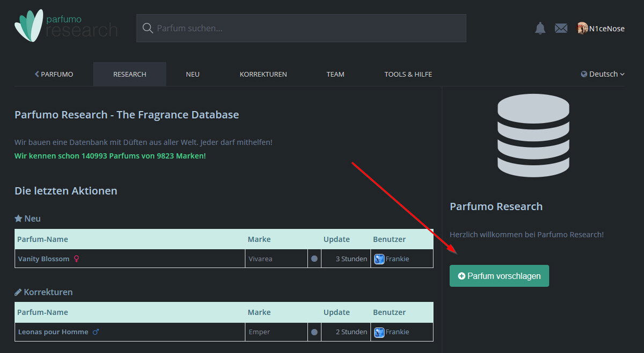Click the star icon beside Neu heading
The image size is (644, 353).
[x=18, y=219]
